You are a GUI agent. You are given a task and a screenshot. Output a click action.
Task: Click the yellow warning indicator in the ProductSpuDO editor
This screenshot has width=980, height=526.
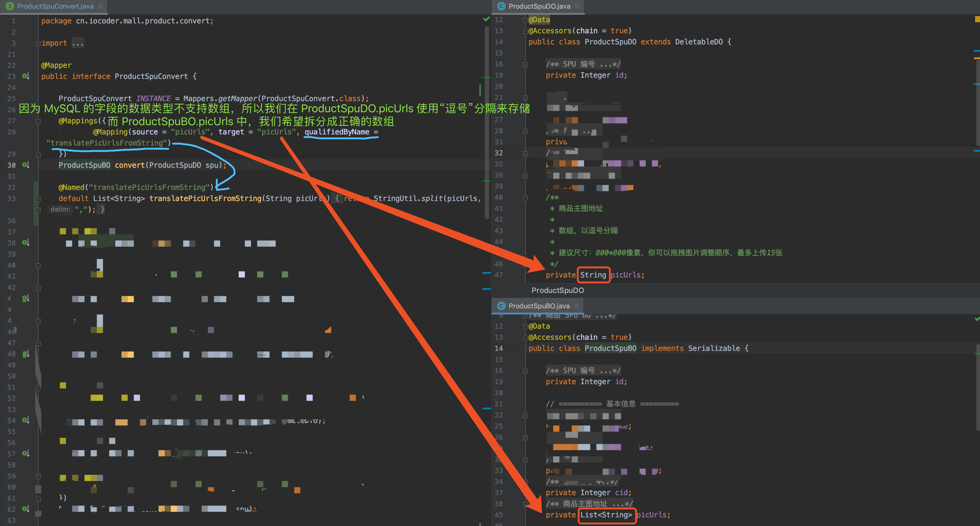[x=977, y=19]
